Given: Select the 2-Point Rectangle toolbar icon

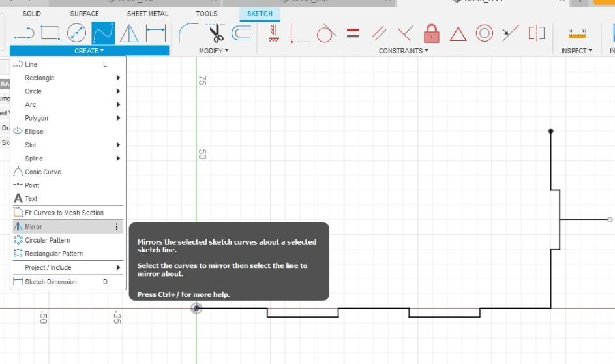Looking at the screenshot, I should pos(50,33).
